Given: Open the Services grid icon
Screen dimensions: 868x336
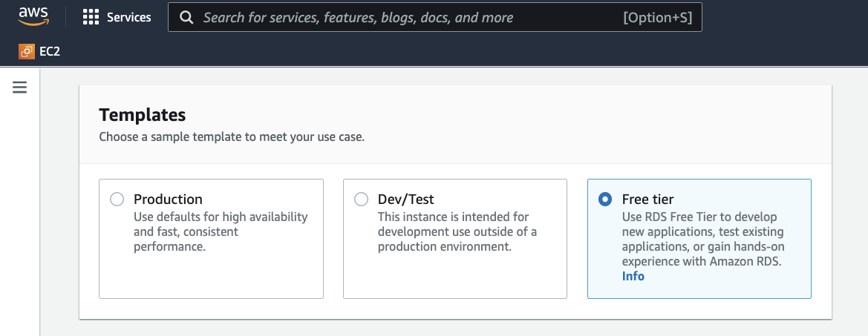Looking at the screenshot, I should (91, 17).
